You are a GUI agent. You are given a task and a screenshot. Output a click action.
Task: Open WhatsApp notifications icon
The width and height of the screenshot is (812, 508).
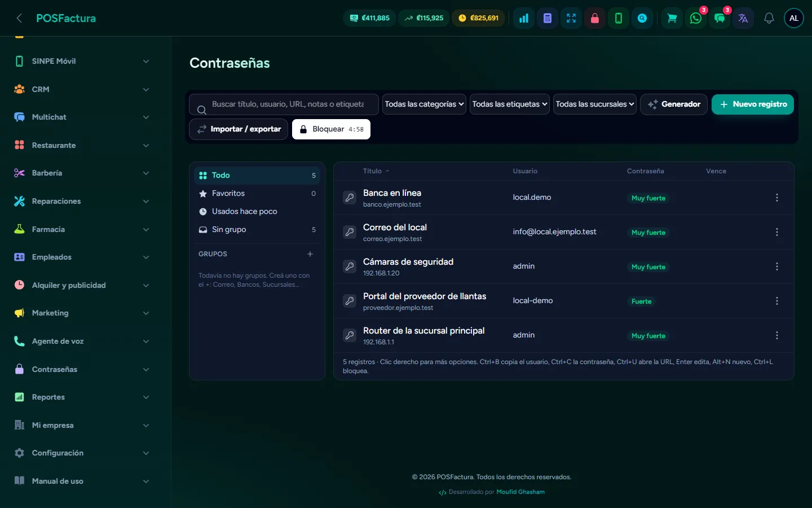click(x=696, y=18)
